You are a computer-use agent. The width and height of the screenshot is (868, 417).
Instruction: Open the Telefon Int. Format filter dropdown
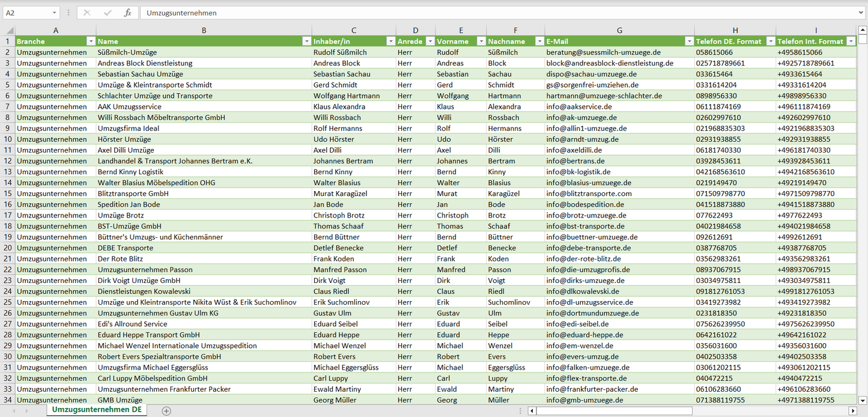851,41
